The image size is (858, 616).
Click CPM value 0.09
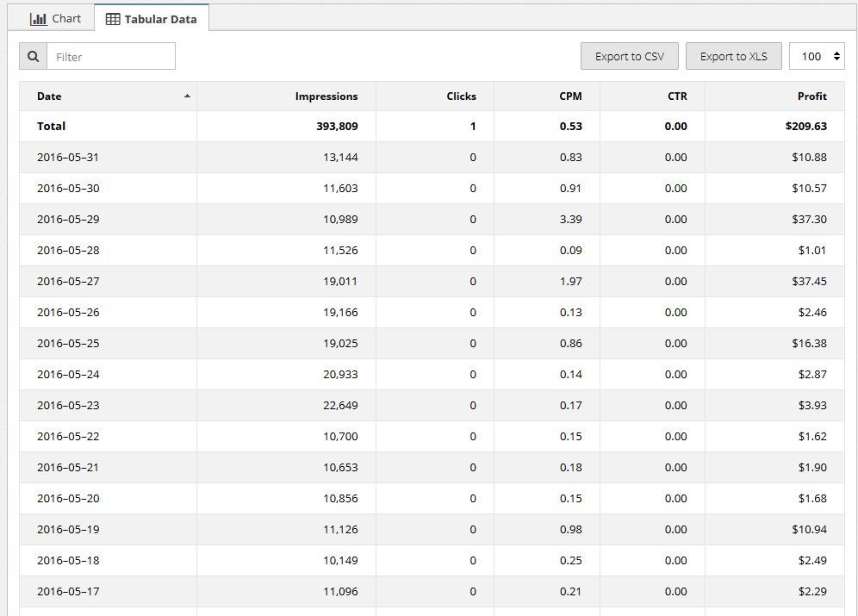[x=571, y=251]
